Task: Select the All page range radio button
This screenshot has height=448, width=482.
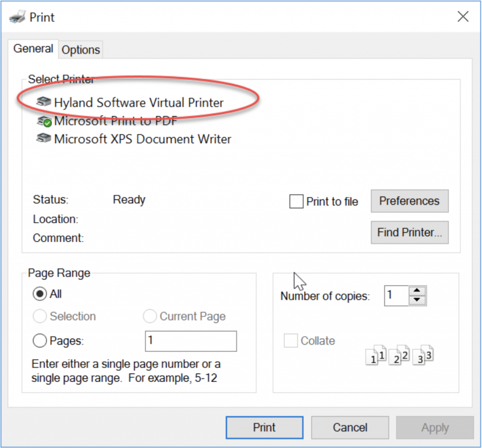Action: point(39,294)
